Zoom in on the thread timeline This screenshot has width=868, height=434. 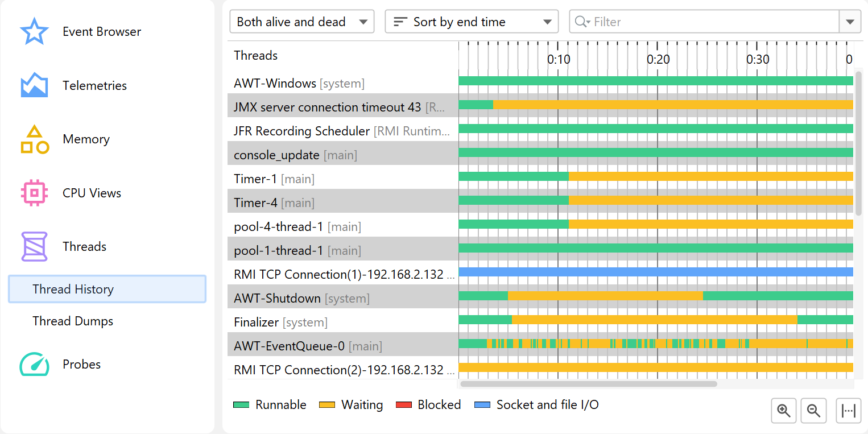pos(784,411)
